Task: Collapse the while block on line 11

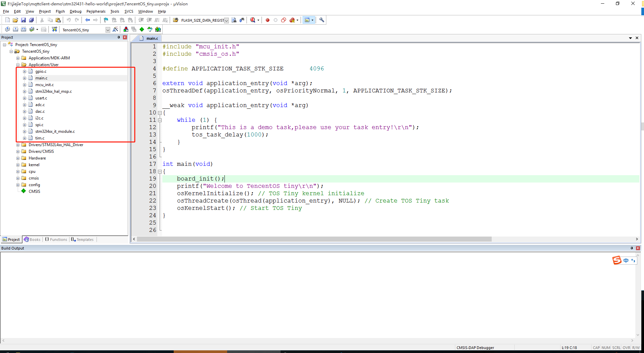Action: 160,120
